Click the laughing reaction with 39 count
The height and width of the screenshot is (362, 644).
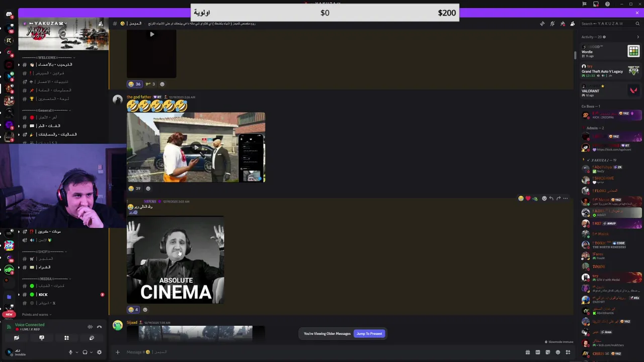tap(134, 189)
